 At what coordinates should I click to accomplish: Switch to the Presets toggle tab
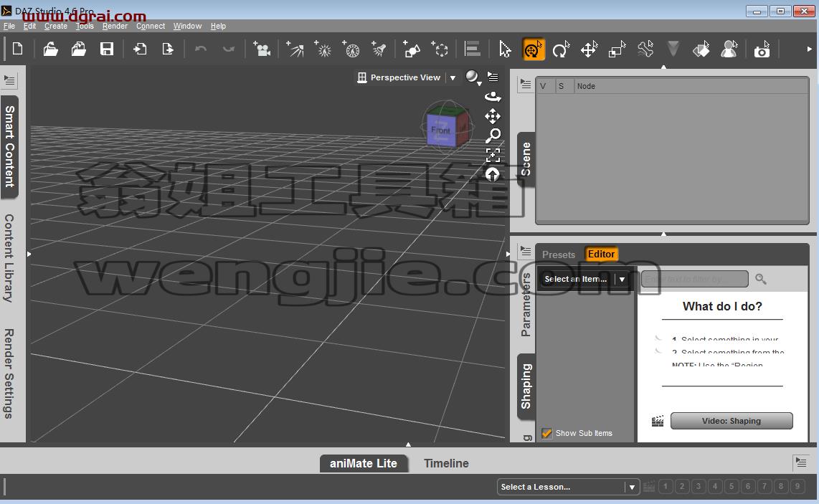click(559, 255)
